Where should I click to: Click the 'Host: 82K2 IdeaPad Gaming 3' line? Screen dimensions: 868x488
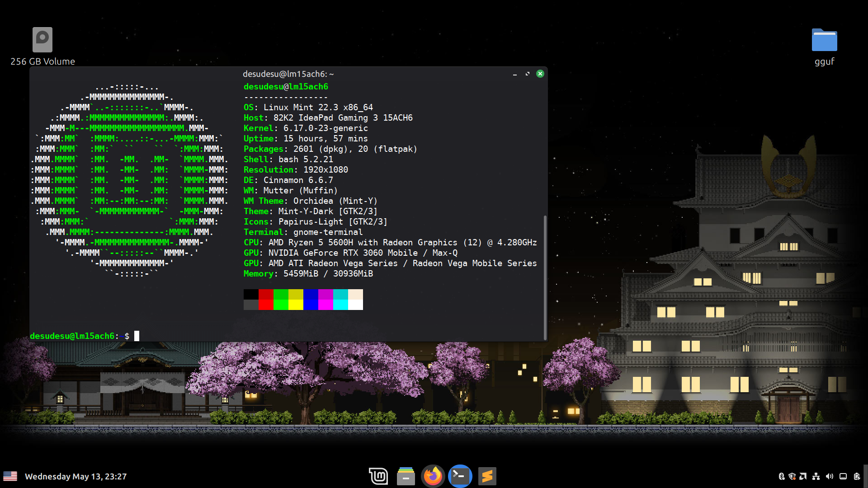[x=328, y=117]
